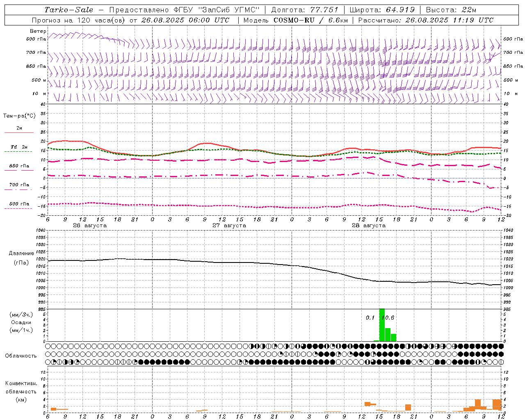This screenshot has height=420, width=525.
Task: Select the (км) convective height unit label
Action: point(21,399)
